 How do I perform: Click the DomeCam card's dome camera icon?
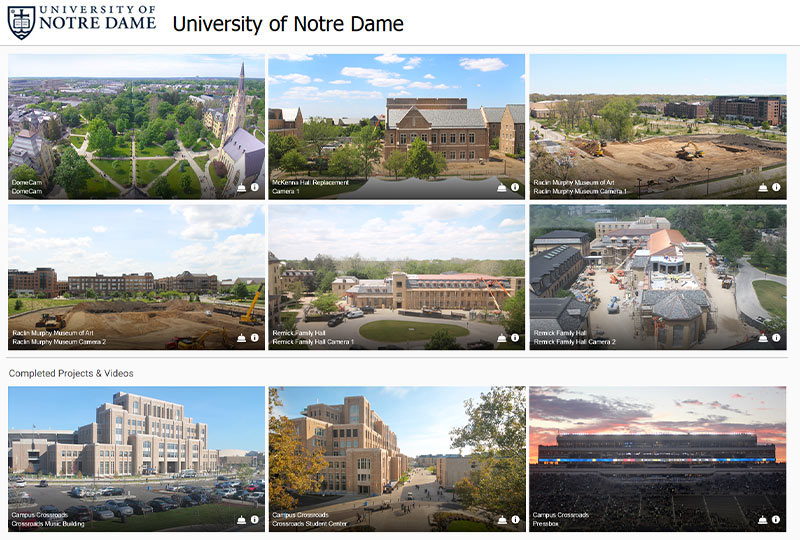click(241, 187)
